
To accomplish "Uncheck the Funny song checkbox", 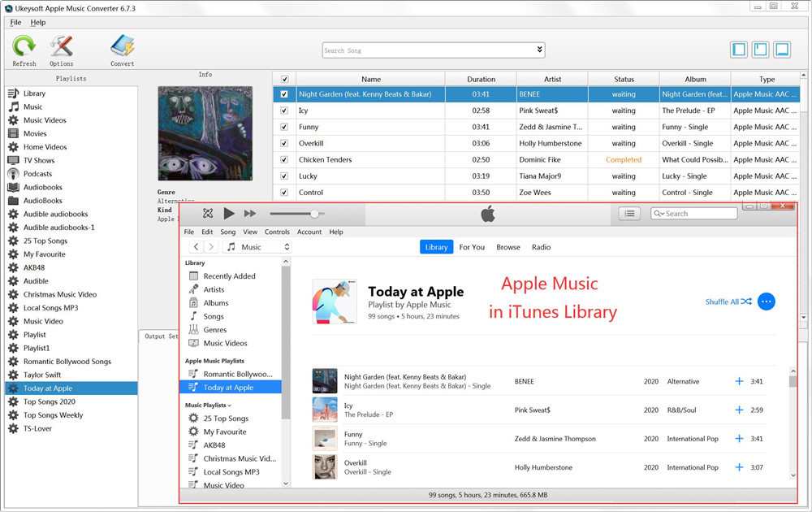I will pyautogui.click(x=283, y=127).
